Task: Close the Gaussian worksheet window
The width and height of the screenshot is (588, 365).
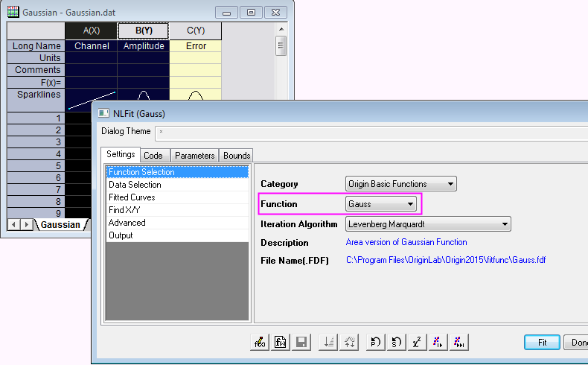Action: tap(275, 13)
